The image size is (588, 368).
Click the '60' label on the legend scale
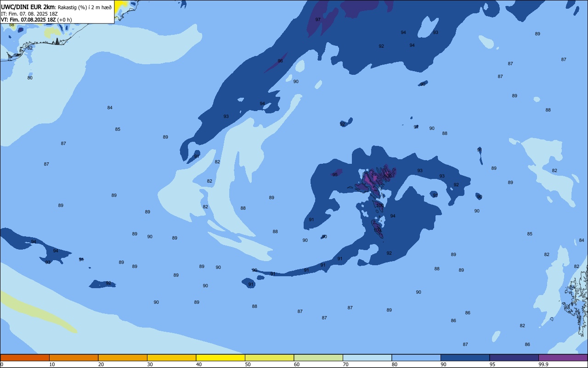(297, 364)
